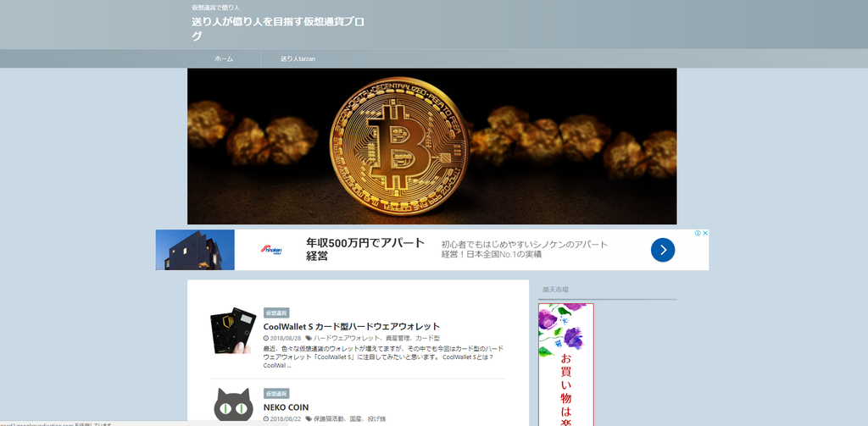868x426 pixels.
Task: Click the 仮想通貨 category badge above NEKO COIN
Action: point(276,393)
